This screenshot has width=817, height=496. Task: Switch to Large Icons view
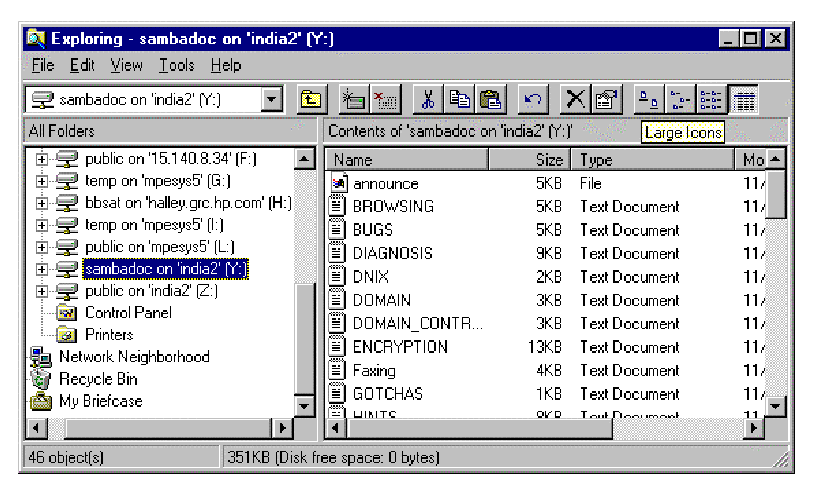649,99
